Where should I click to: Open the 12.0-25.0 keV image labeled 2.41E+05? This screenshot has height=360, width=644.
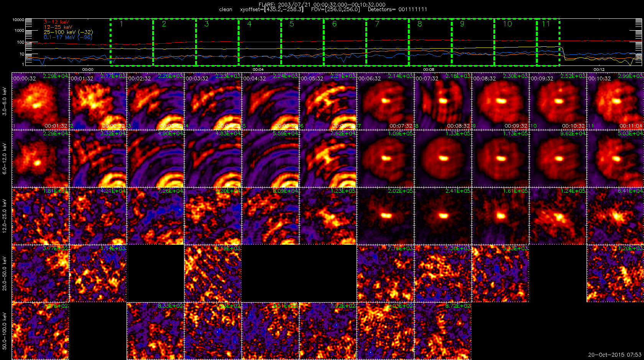point(443,216)
